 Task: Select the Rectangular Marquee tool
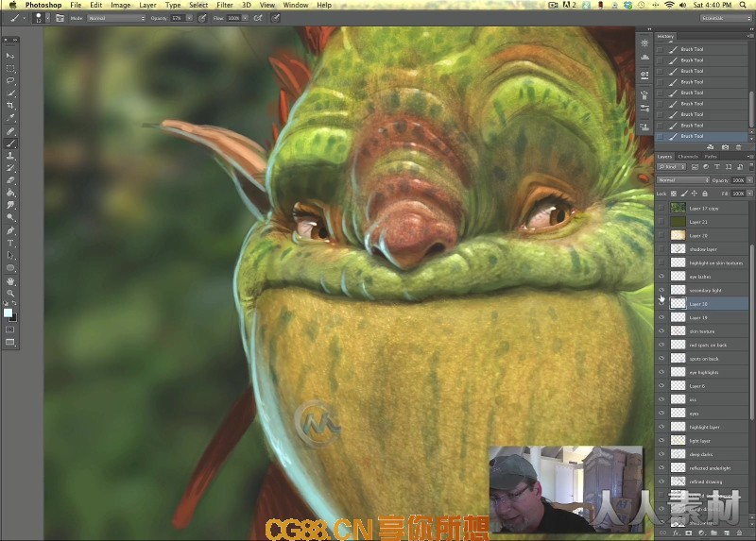[x=10, y=68]
